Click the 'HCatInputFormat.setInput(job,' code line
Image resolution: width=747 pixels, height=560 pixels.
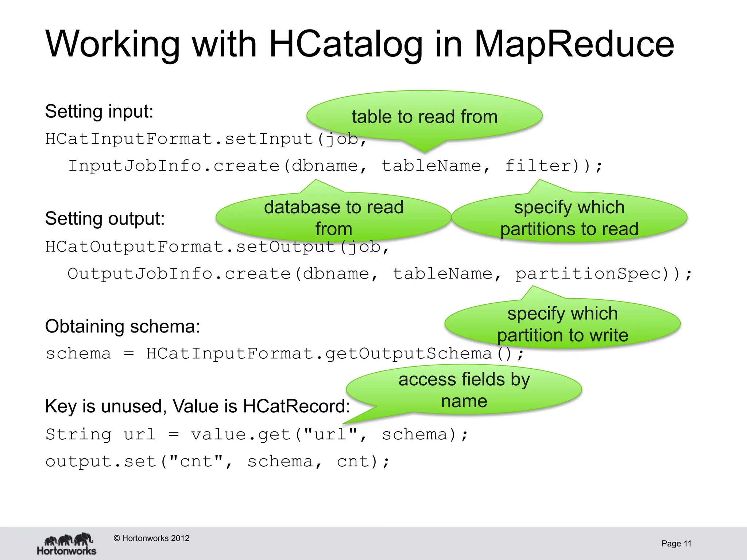[x=206, y=139]
